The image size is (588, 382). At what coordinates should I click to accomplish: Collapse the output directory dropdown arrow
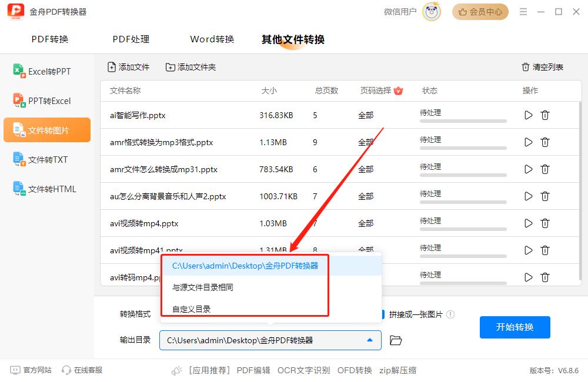tap(369, 340)
